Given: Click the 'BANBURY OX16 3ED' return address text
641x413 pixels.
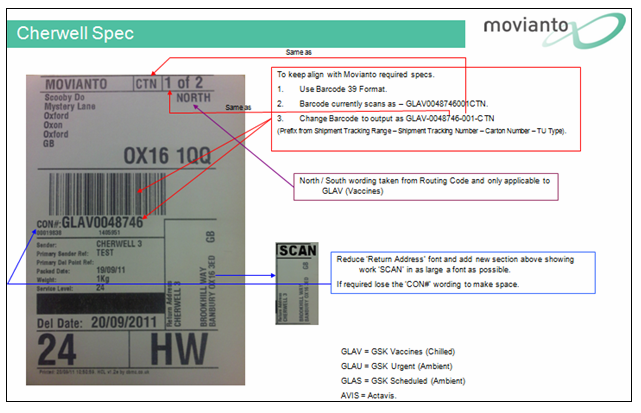Looking at the screenshot, I should 212,291.
